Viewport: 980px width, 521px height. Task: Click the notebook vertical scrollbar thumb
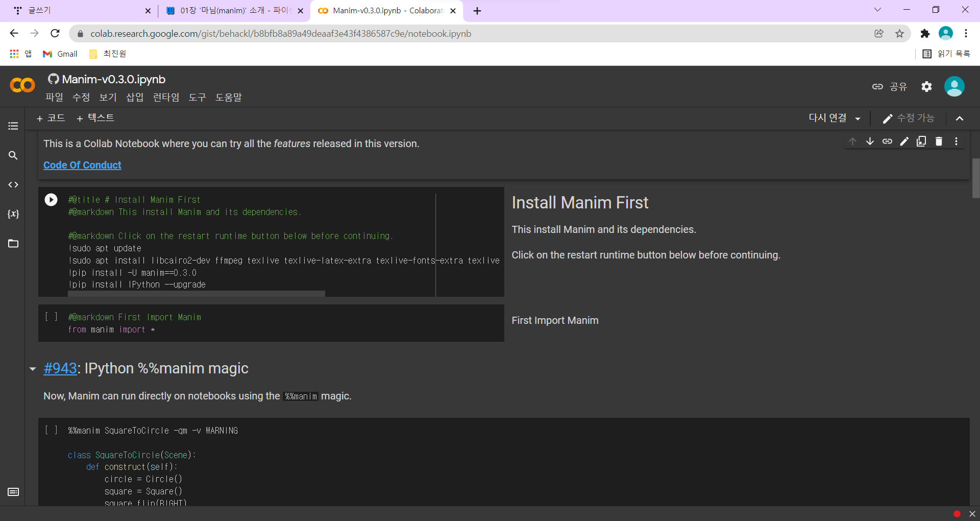(x=975, y=178)
